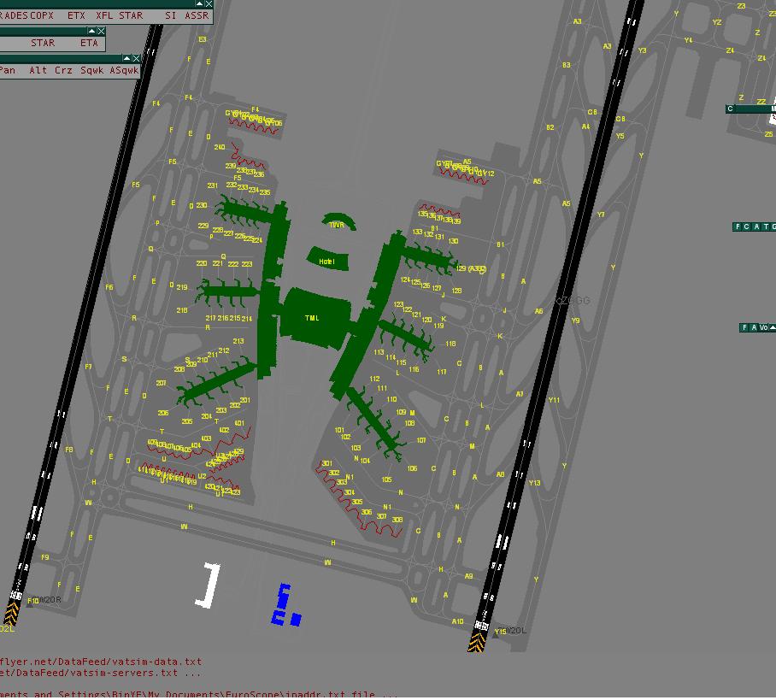Click the Vo button in right panel
776x700 pixels.
tap(763, 328)
